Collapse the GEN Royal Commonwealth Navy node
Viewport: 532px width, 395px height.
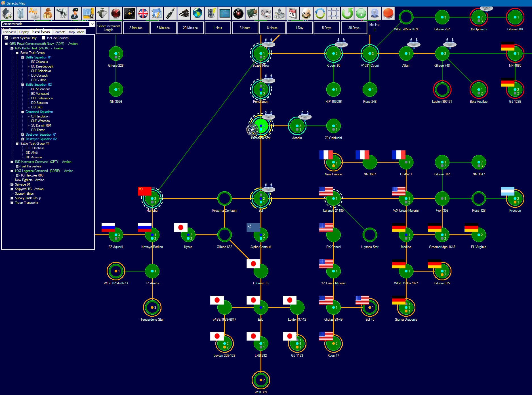coord(6,44)
